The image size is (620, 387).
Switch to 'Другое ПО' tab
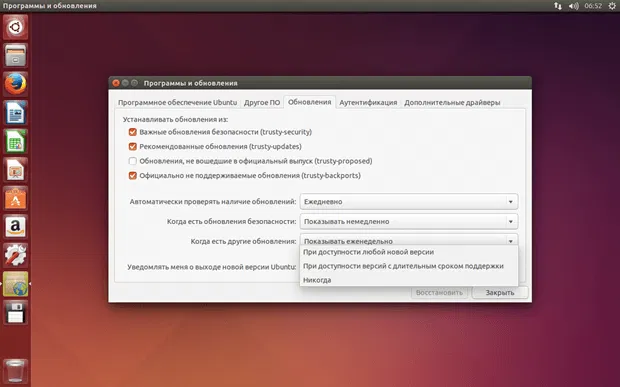pos(262,102)
